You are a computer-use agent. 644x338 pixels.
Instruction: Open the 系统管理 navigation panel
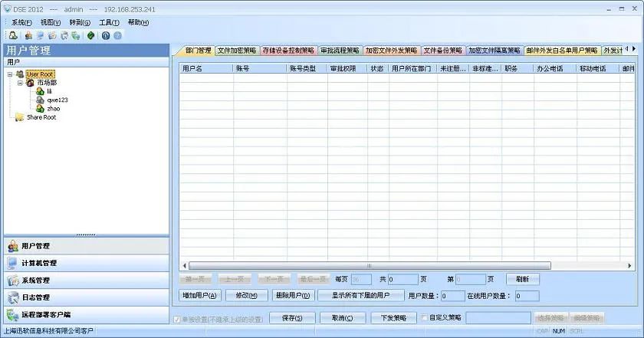pos(86,281)
